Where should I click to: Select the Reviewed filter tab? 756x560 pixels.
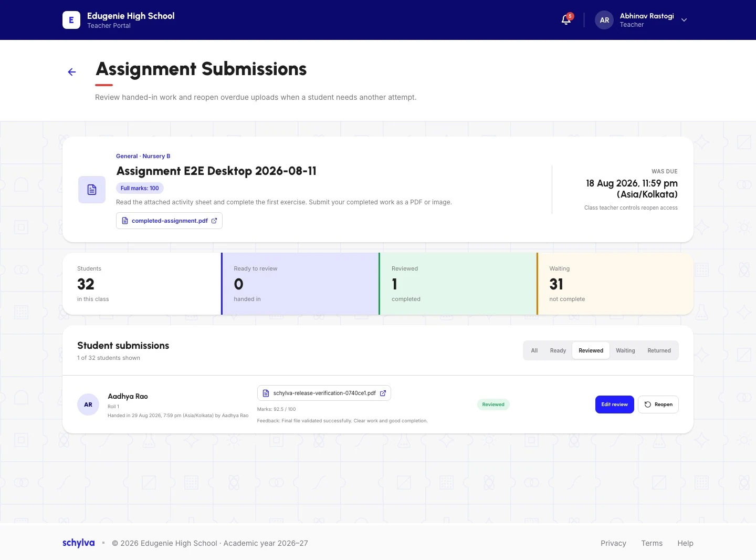click(591, 350)
